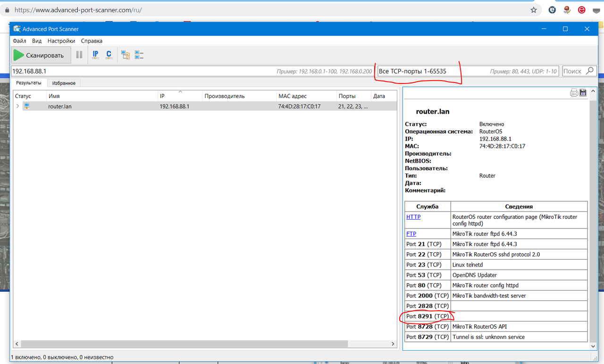Start scanning with the Сканировать button

pyautogui.click(x=41, y=55)
